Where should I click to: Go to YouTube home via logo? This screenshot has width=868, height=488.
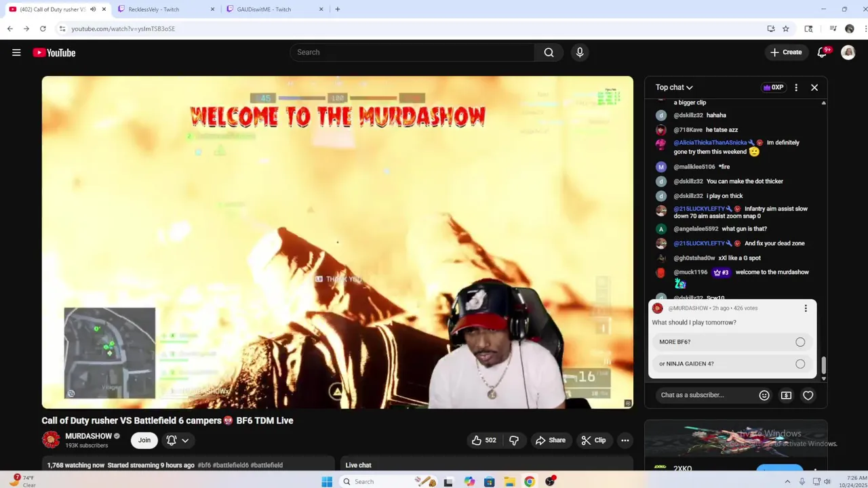point(54,52)
